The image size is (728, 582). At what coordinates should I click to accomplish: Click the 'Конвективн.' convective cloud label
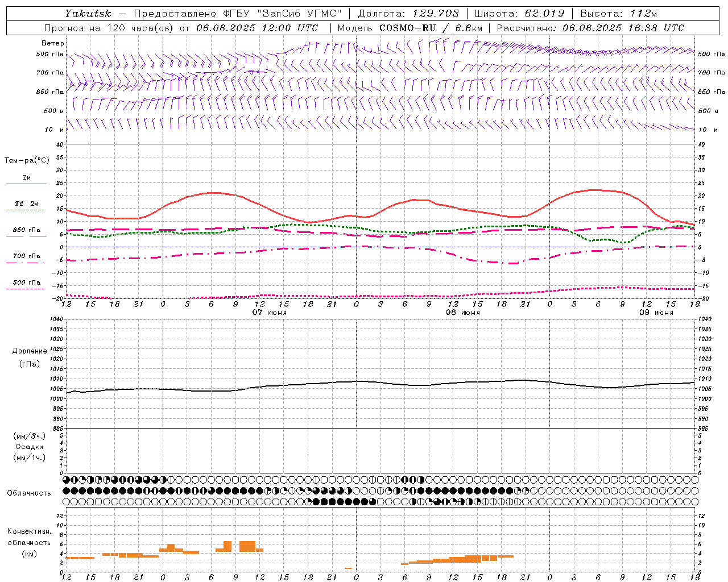click(29, 531)
